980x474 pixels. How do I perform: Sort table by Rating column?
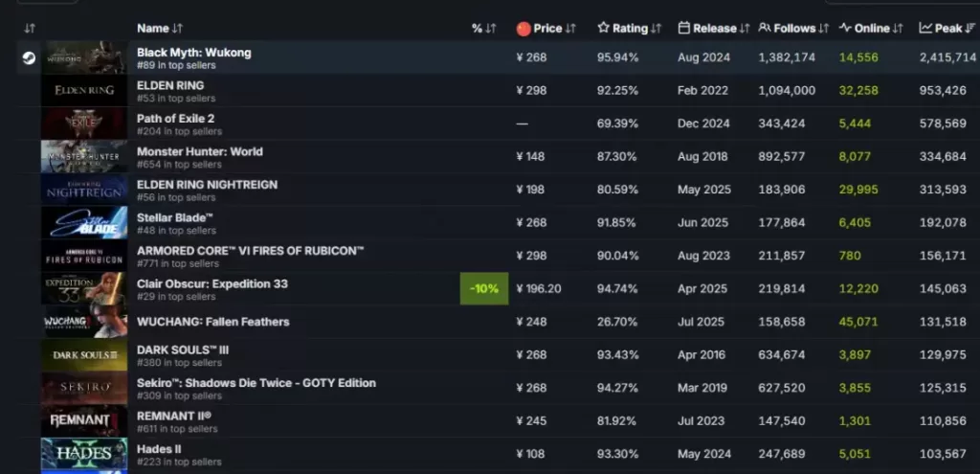point(630,28)
